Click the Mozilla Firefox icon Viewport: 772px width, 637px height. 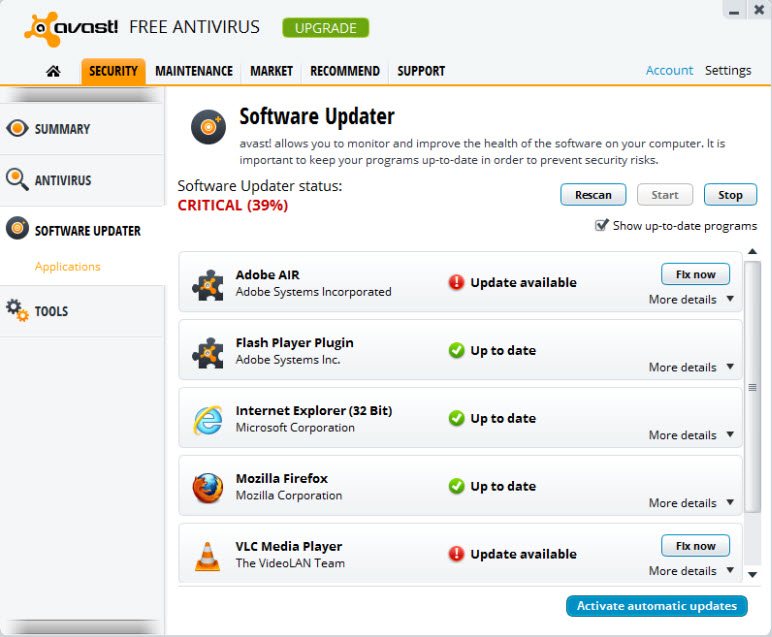(x=208, y=488)
